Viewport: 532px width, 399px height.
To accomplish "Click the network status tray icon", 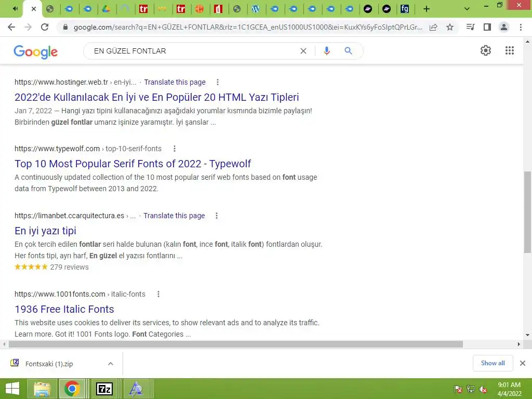I will click(471, 390).
